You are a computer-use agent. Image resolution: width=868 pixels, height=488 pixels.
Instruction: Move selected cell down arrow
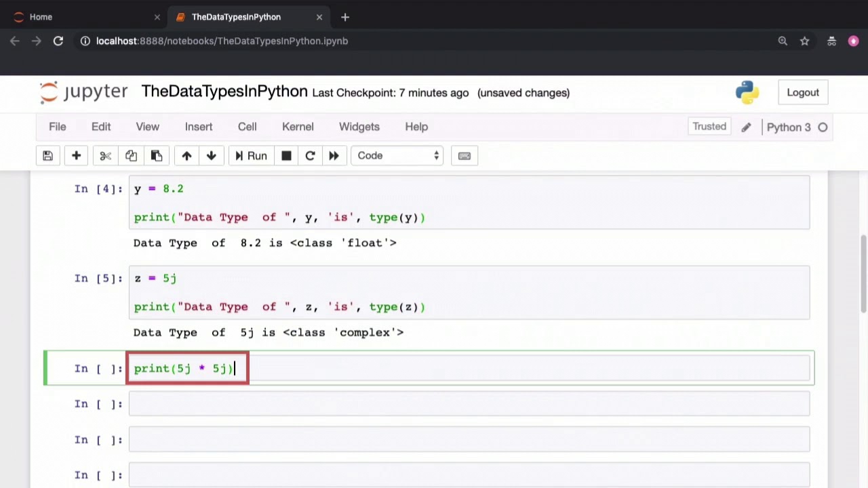coord(212,156)
